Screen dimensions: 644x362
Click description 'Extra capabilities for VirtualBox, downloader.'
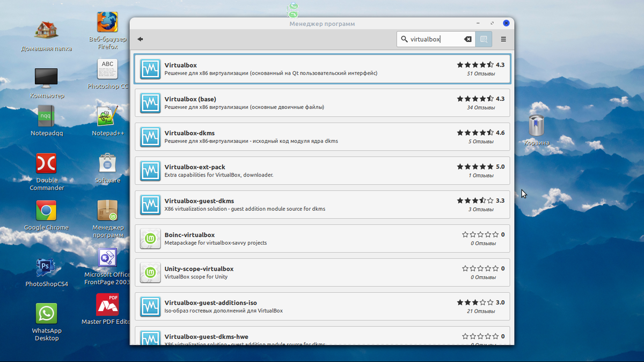(x=219, y=175)
